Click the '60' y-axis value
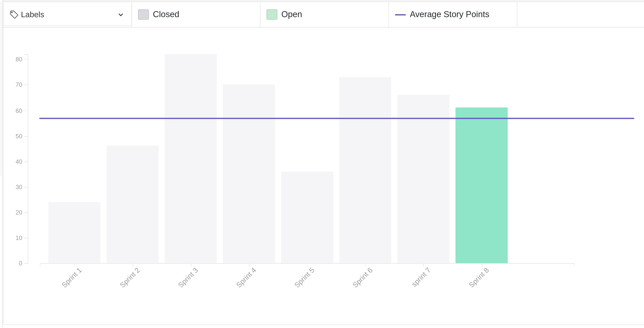This screenshot has height=328, width=644. point(19,111)
